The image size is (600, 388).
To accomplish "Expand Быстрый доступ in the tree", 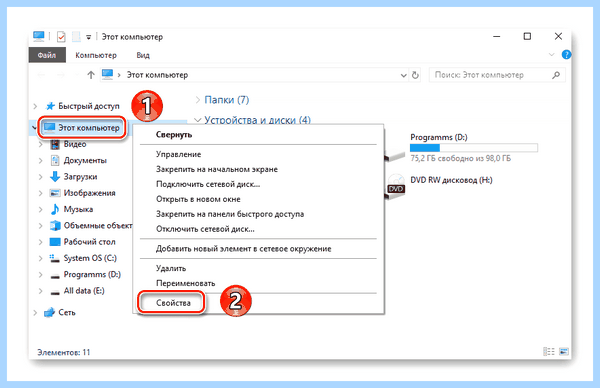I will tap(35, 106).
